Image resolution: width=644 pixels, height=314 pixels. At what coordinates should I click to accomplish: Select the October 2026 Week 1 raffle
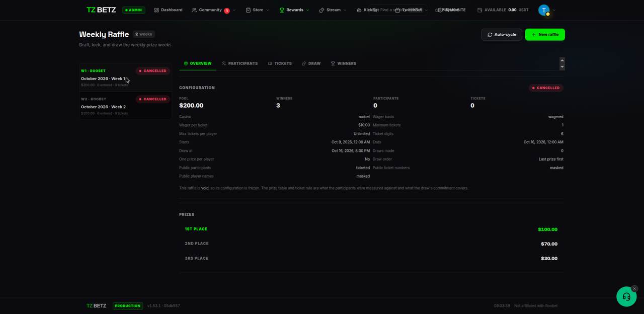(x=125, y=77)
